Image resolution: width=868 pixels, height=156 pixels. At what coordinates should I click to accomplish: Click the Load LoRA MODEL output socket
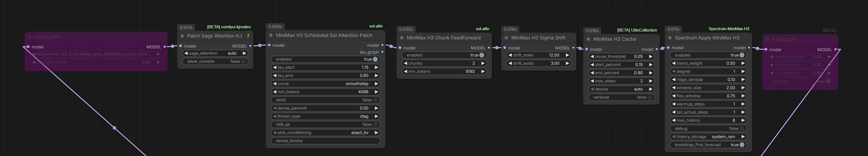pos(165,47)
